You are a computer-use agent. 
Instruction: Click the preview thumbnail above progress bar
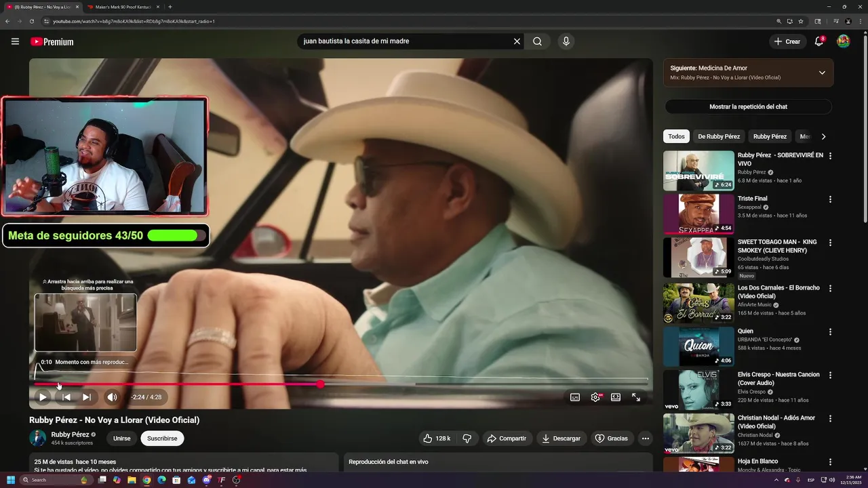[85, 323]
